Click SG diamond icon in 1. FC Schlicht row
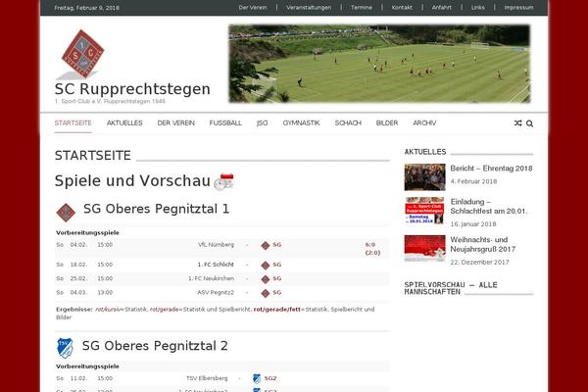Viewport: 588px width, 392px height. click(x=266, y=266)
